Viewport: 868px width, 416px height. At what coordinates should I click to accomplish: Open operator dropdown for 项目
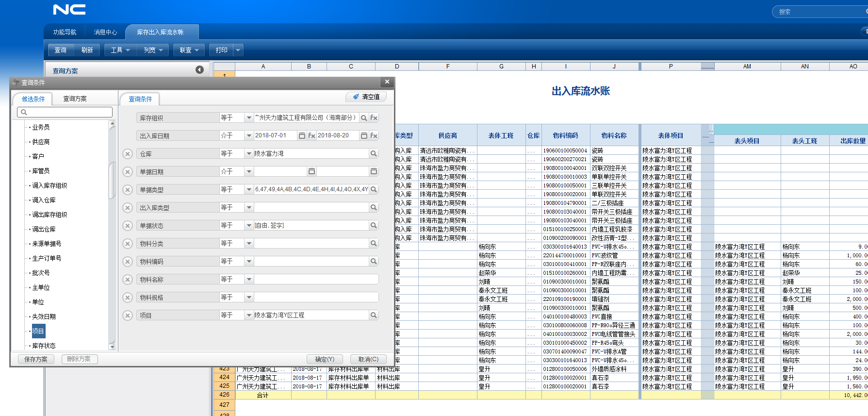(249, 315)
